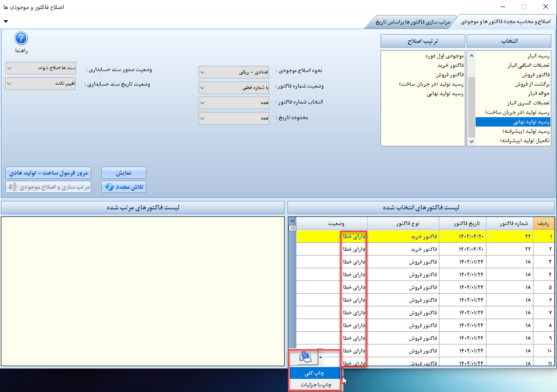Click date ۱۴۰۲/۰۱/۲۴ in row ۷
Image resolution: width=557 pixels, height=392 pixels.
point(471,313)
